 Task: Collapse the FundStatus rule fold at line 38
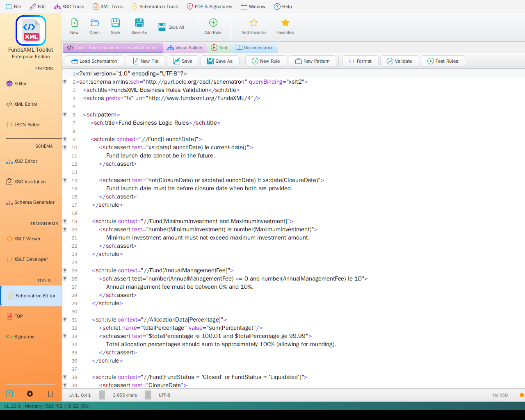(x=65, y=377)
